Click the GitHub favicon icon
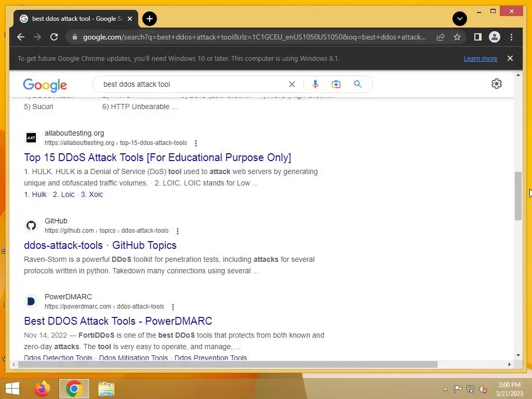The height and width of the screenshot is (399, 532). pyautogui.click(x=31, y=225)
